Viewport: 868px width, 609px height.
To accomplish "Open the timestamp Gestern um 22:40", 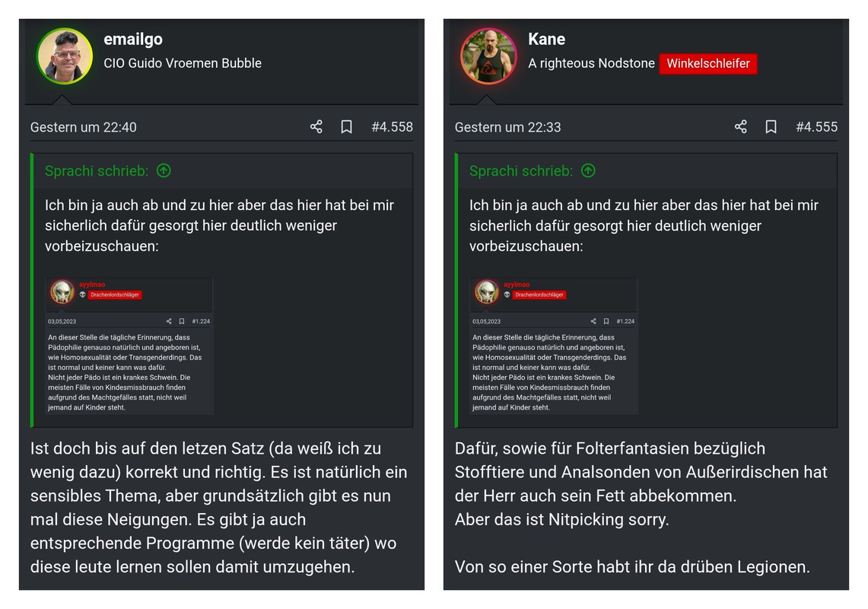I will [83, 127].
